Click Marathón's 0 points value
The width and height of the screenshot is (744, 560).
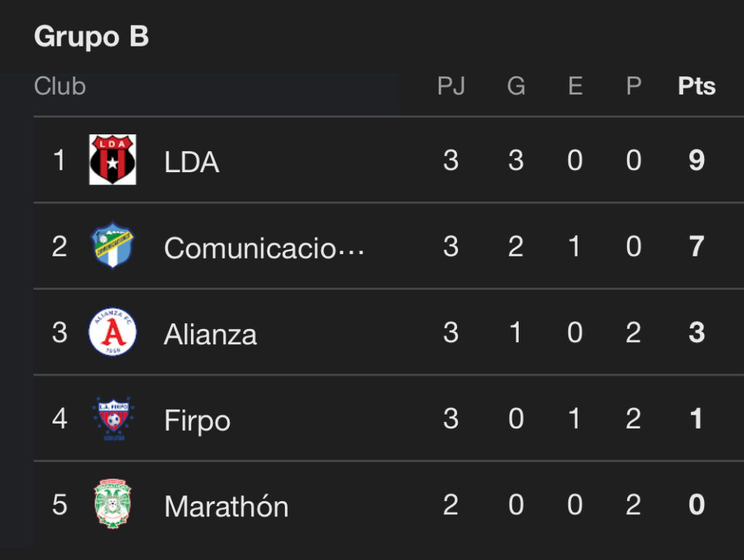pyautogui.click(x=696, y=504)
